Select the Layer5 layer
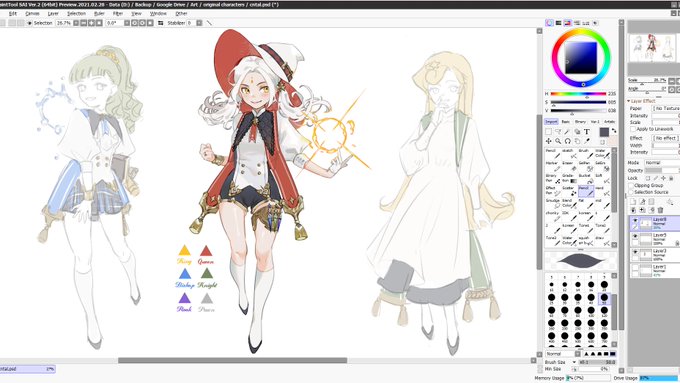The width and height of the screenshot is (680, 383). coord(654,239)
